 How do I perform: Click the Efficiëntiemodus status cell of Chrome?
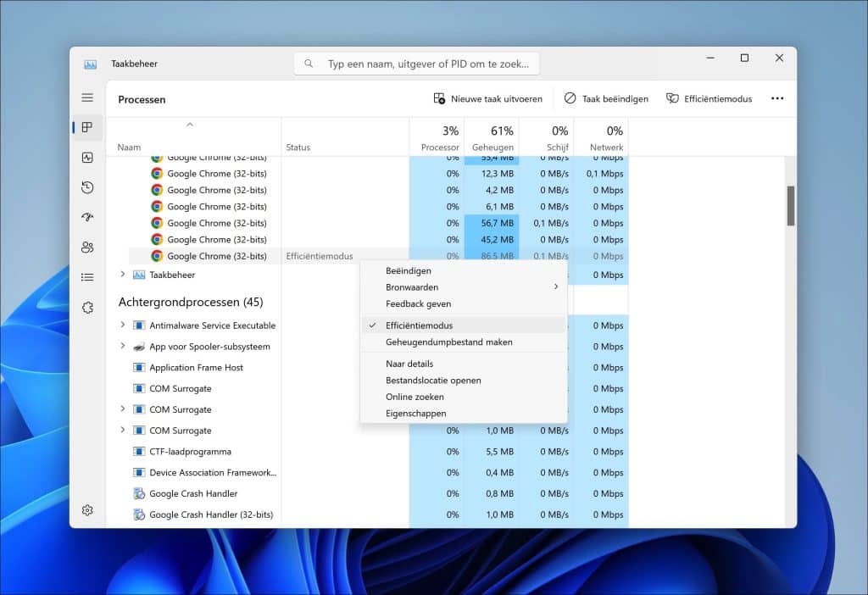[320, 256]
